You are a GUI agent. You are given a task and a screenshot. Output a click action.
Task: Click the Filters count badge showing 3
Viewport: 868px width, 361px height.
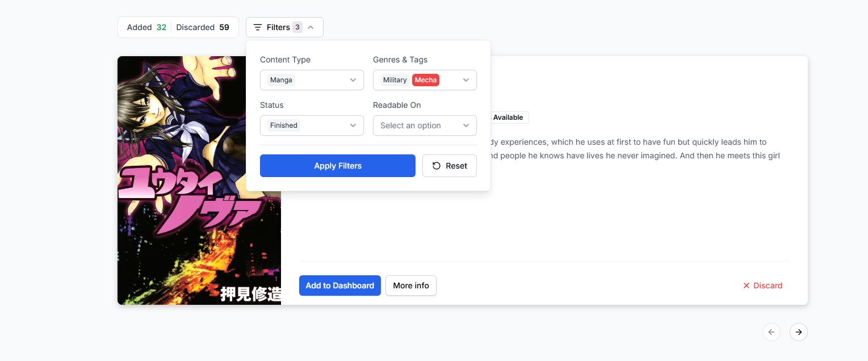[x=297, y=27]
